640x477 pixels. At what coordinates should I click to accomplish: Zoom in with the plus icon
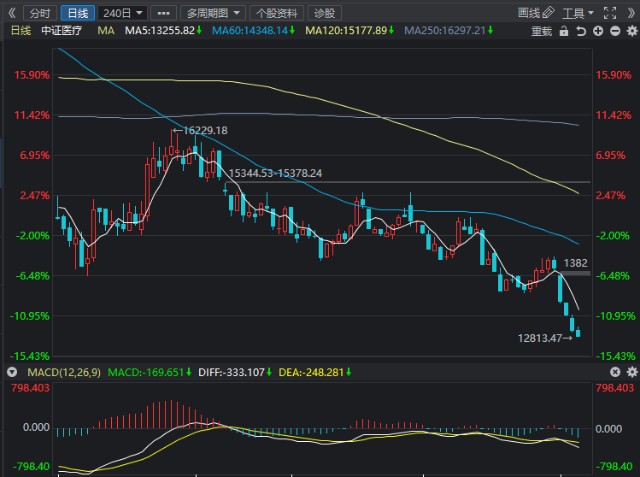[x=598, y=31]
